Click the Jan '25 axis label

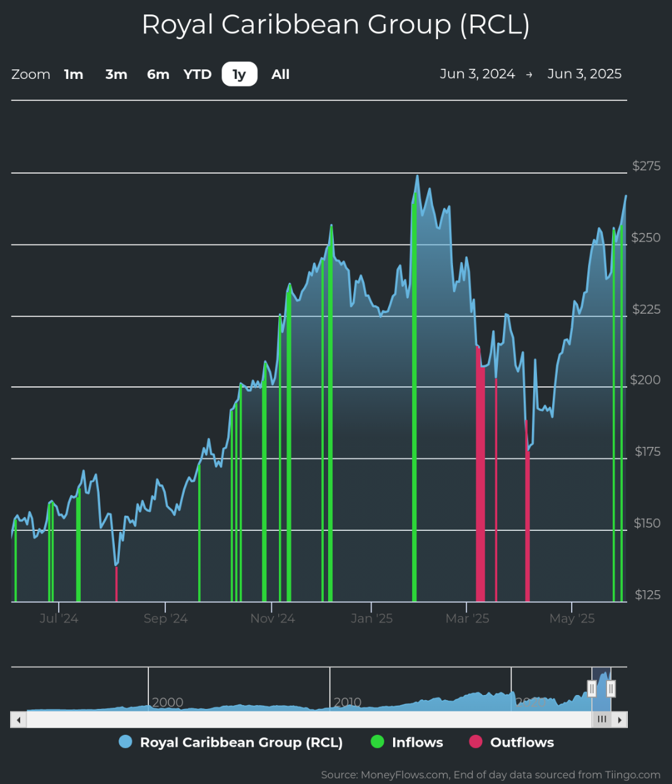coord(372,619)
